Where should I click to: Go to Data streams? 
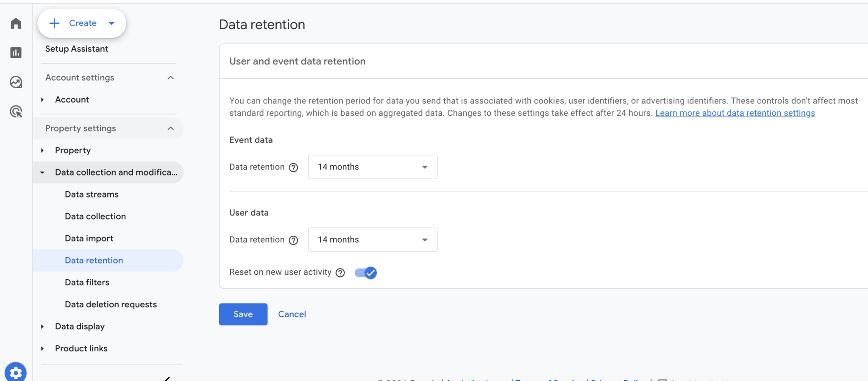92,195
